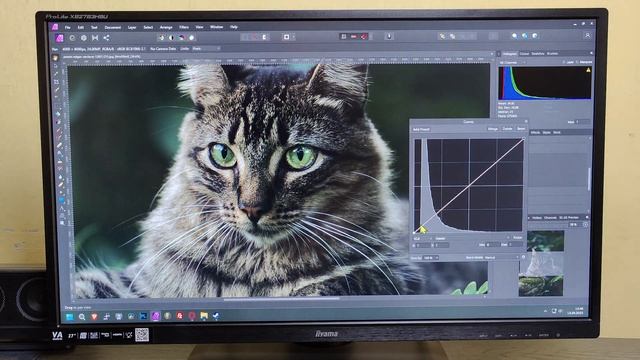The height and width of the screenshot is (360, 640).
Task: Click Merge in the Curves dialog
Action: coord(493,129)
